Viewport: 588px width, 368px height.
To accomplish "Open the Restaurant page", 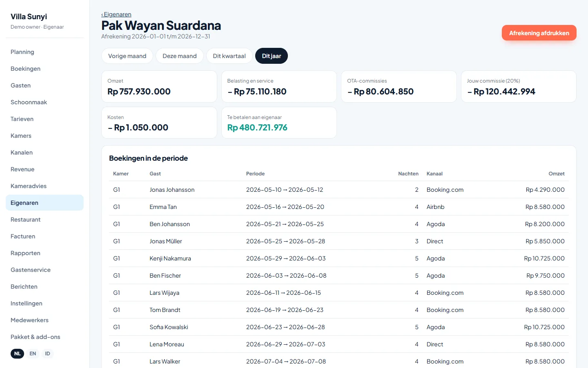I will [x=45, y=220].
